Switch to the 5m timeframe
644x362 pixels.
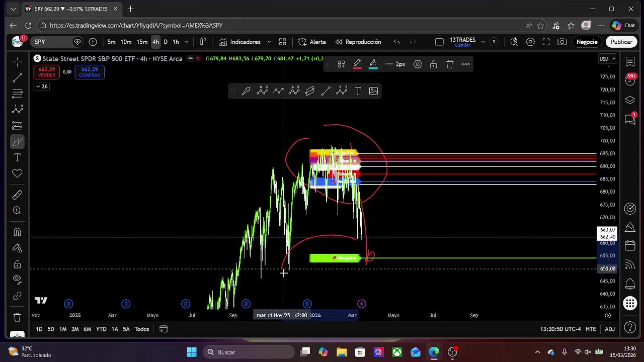111,42
